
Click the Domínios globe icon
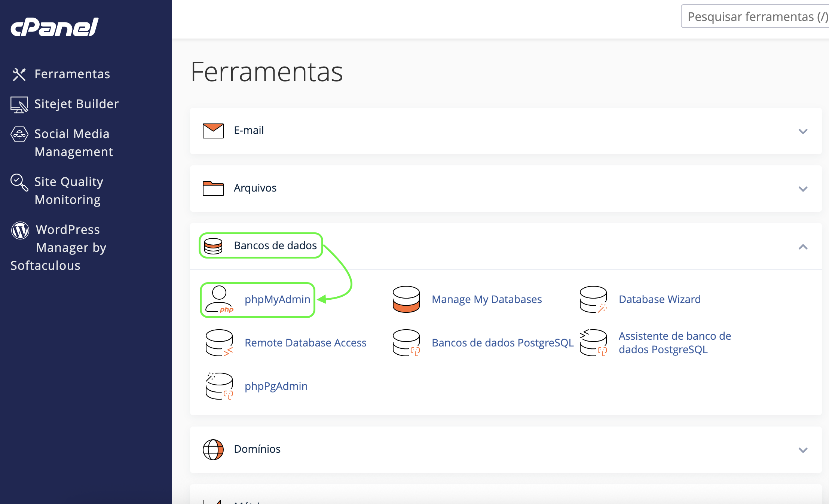tap(213, 450)
